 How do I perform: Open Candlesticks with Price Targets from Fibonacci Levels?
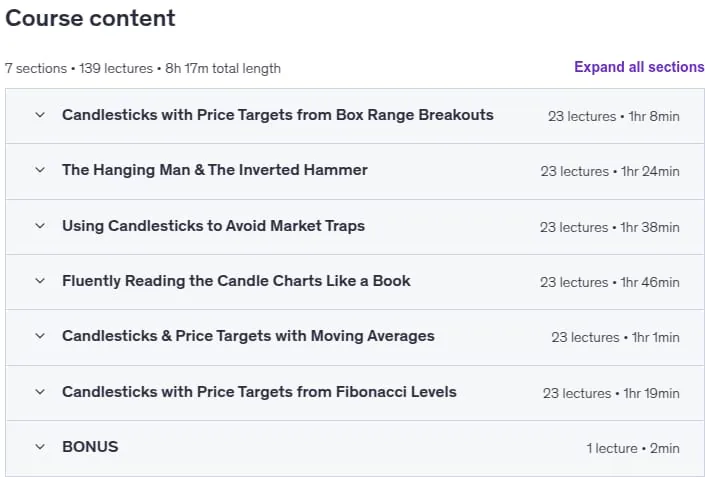pyautogui.click(x=259, y=392)
